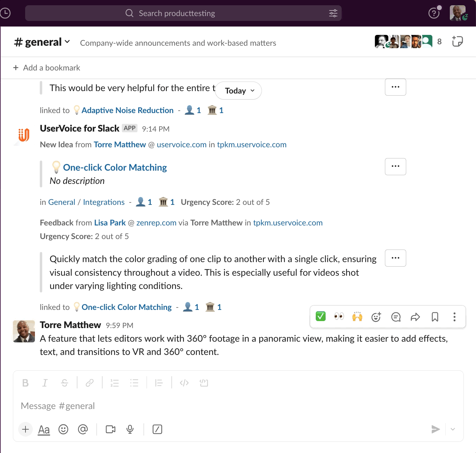Open the more actions menu on the hover toolbar
The height and width of the screenshot is (453, 476).
tap(454, 317)
